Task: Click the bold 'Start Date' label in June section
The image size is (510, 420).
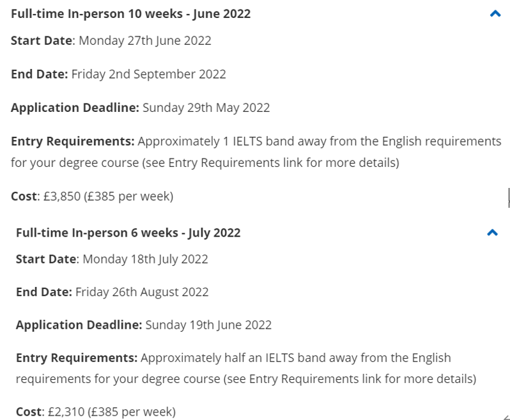Action: coord(42,41)
